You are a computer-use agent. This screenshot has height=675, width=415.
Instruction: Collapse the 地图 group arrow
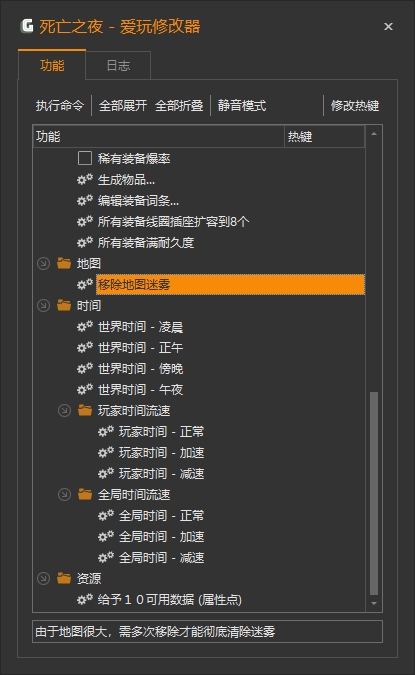pos(43,263)
